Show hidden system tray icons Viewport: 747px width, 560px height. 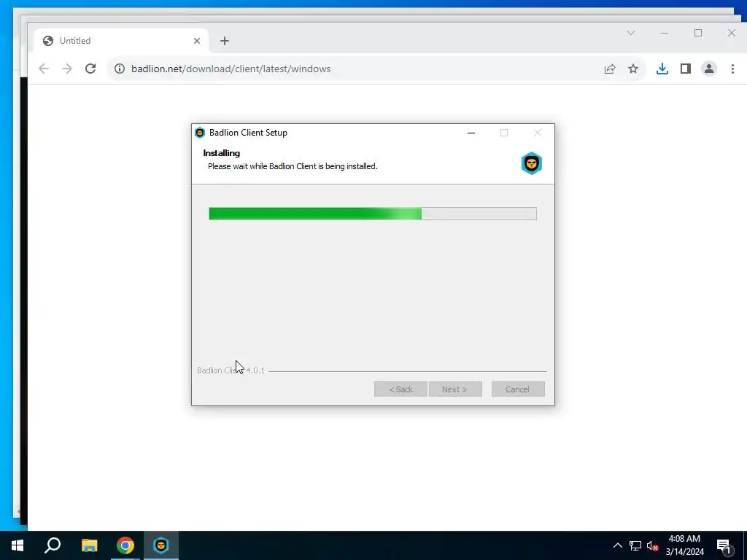[617, 545]
